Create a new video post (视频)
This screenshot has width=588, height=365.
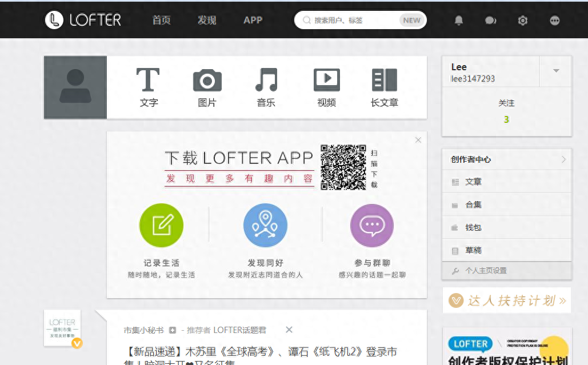[x=326, y=87]
